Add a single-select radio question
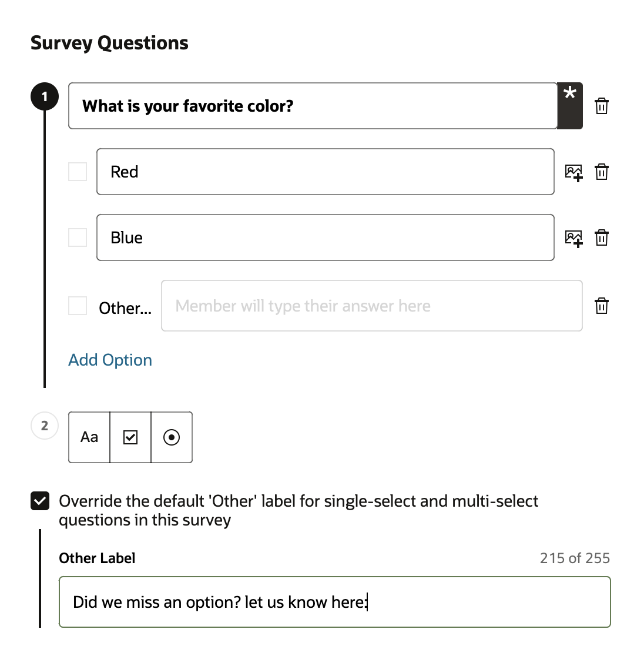Image resolution: width=644 pixels, height=656 pixels. [x=172, y=437]
